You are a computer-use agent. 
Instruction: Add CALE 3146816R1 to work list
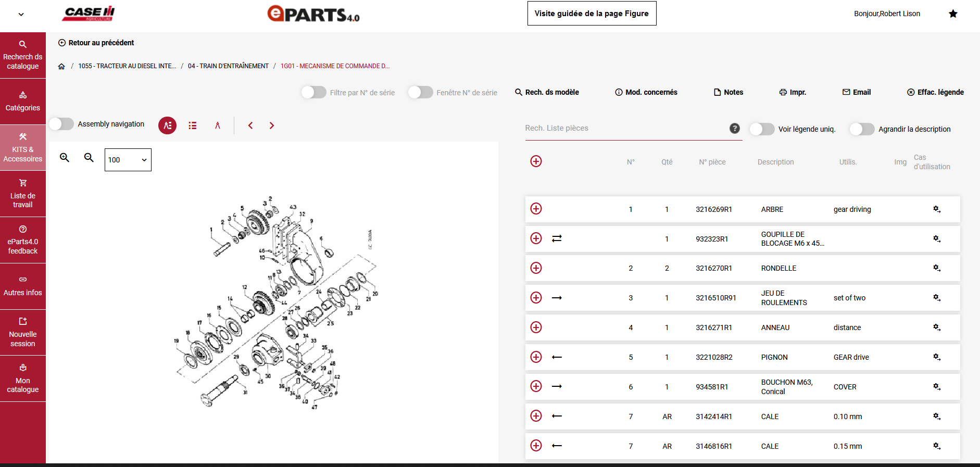[536, 446]
